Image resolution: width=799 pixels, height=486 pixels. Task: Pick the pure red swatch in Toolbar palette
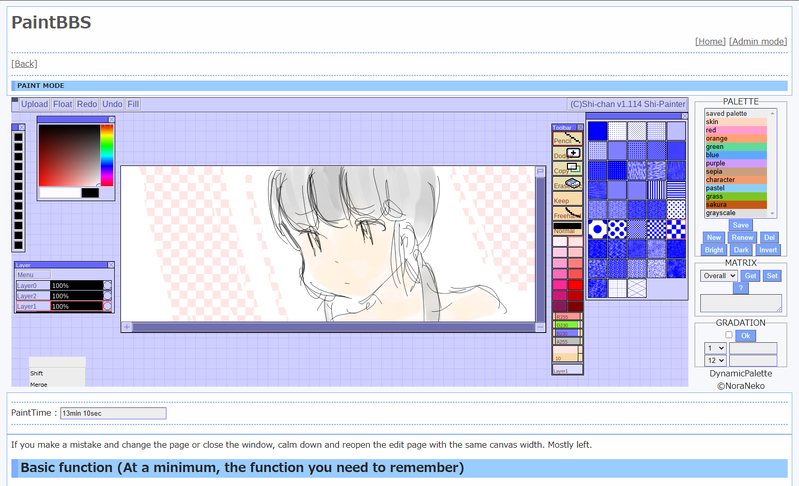[575, 285]
